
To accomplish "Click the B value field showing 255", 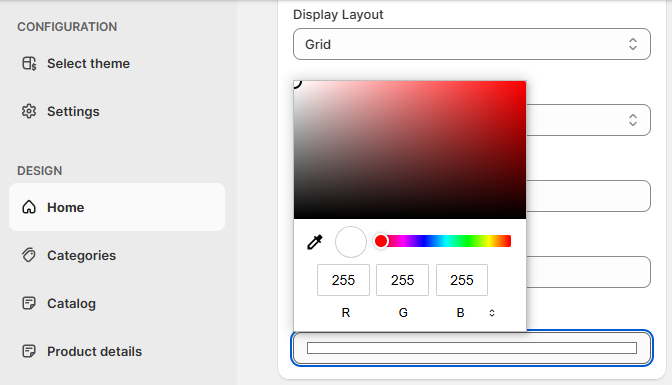I will tap(462, 280).
